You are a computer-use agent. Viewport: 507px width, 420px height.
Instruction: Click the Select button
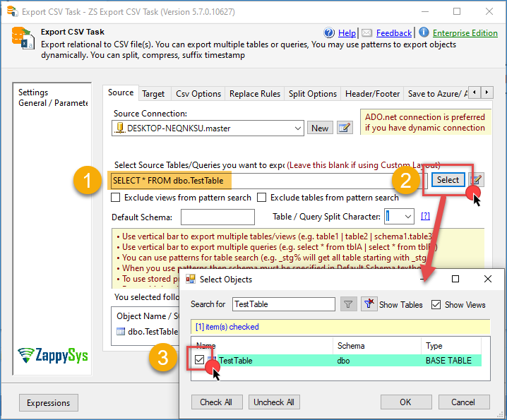coord(448,180)
